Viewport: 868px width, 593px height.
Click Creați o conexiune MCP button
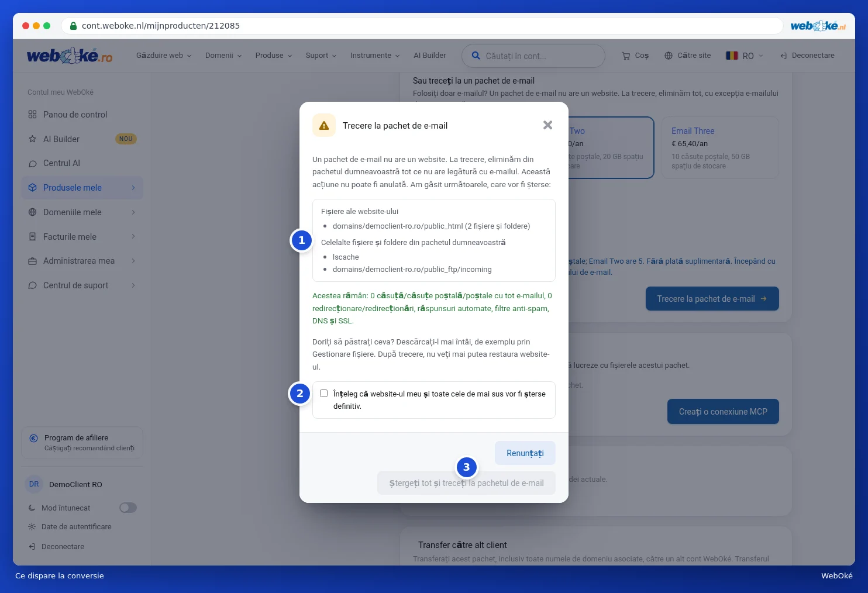pos(723,412)
